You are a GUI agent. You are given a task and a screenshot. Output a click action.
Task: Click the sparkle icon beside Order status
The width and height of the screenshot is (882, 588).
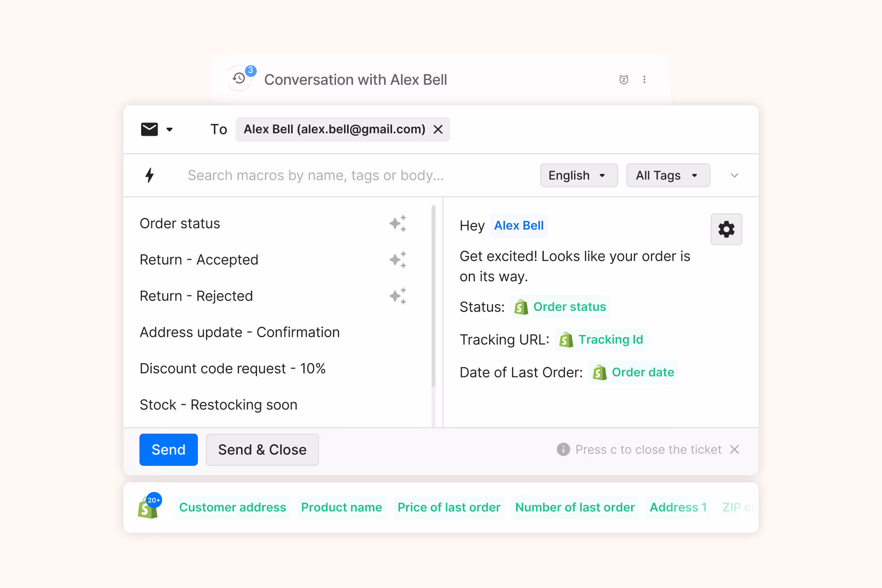[398, 223]
